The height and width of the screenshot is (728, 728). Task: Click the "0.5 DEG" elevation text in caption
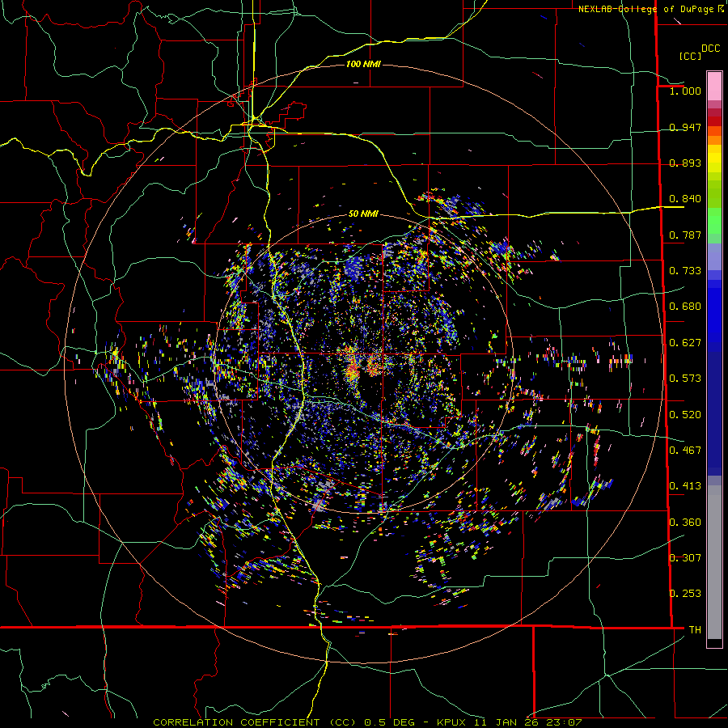pyautogui.click(x=389, y=722)
